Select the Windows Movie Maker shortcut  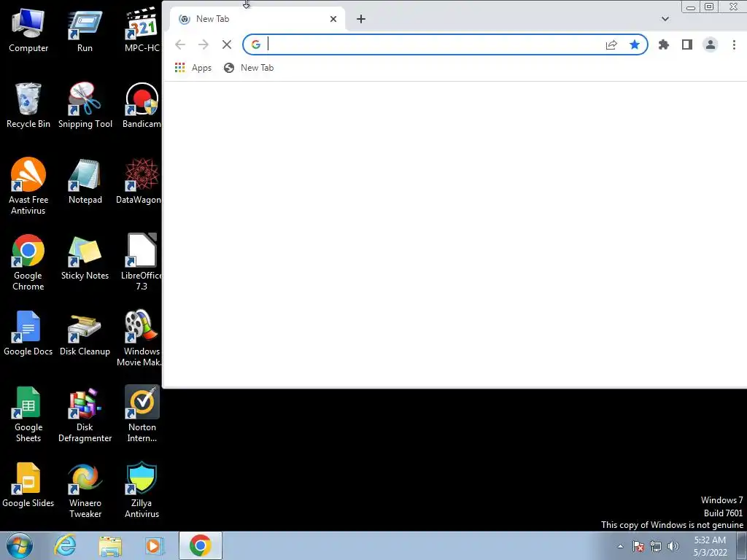click(x=139, y=338)
